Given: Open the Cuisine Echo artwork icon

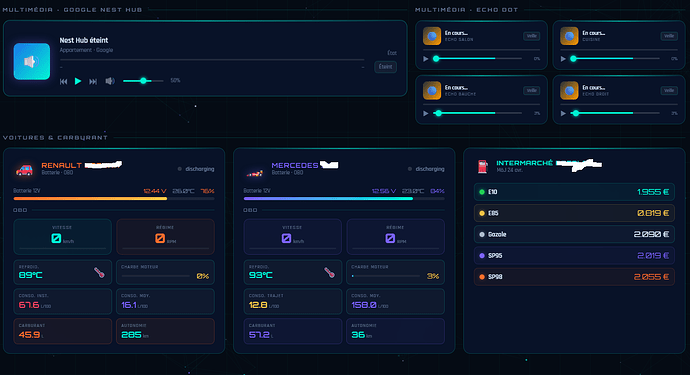Looking at the screenshot, I should [x=569, y=36].
